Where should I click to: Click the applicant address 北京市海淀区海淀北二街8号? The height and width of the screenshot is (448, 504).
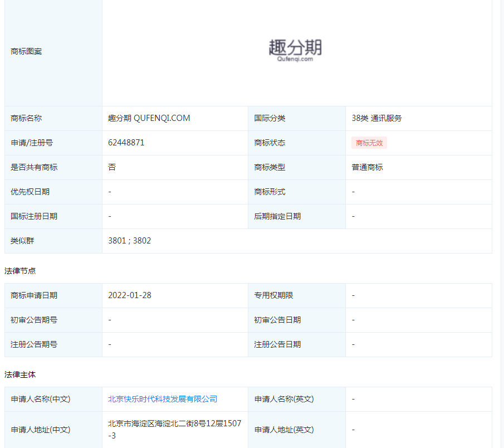pyautogui.click(x=174, y=423)
